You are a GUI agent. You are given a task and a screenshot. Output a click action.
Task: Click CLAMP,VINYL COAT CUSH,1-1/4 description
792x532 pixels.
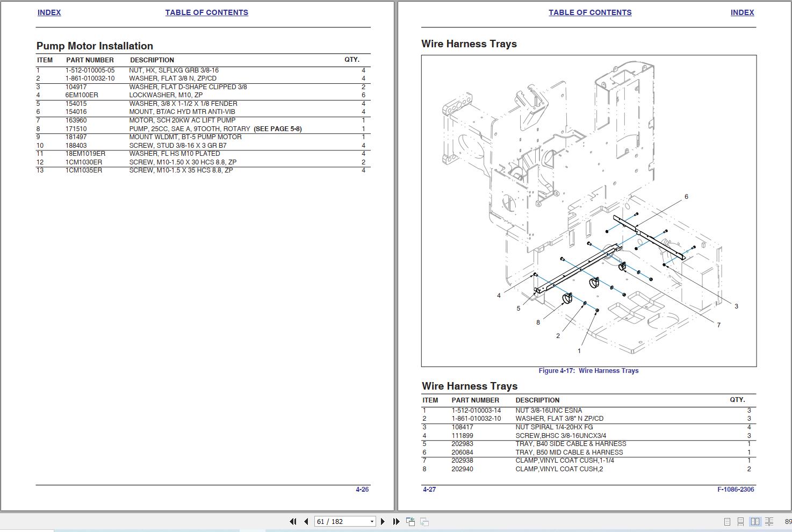point(565,461)
